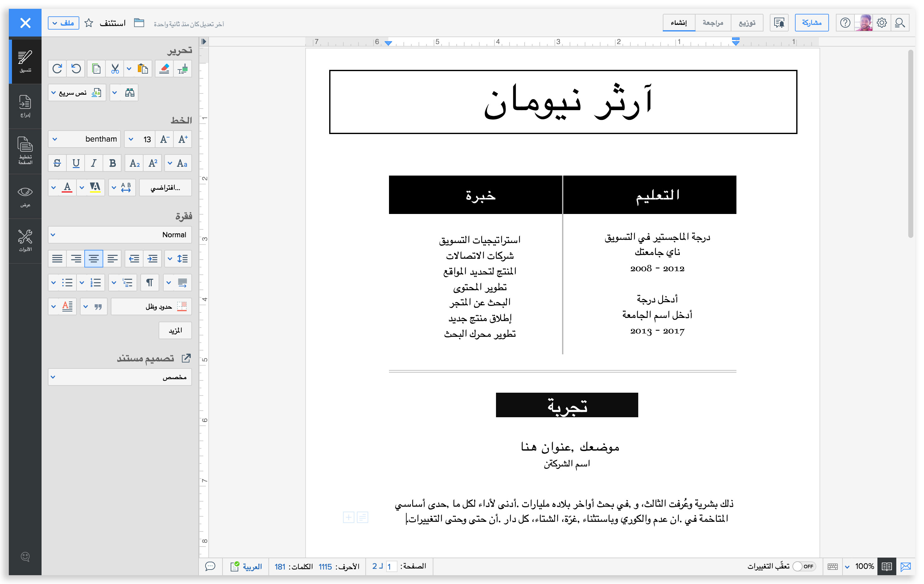Click the find binoculars icon
Viewport: 924px width, 584px height.
click(130, 93)
